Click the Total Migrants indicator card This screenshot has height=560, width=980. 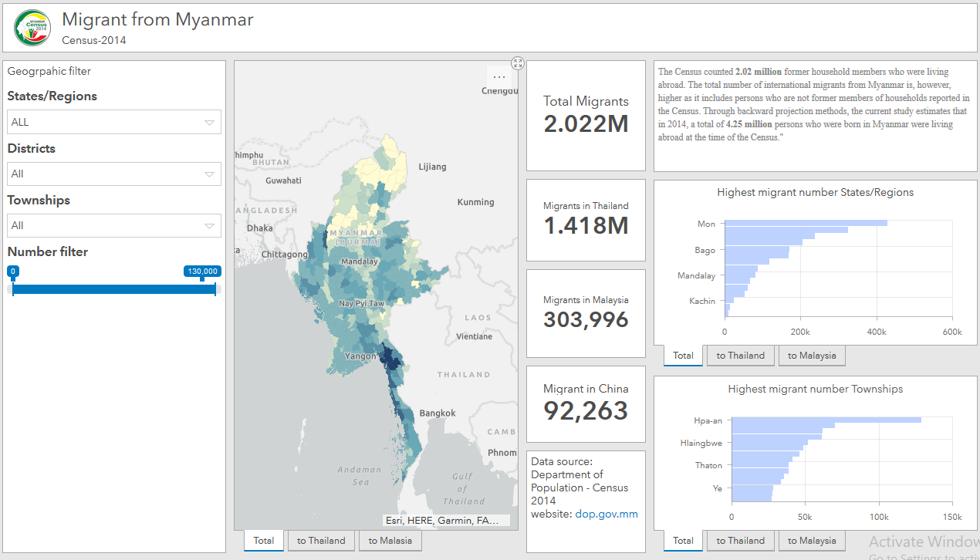586,116
